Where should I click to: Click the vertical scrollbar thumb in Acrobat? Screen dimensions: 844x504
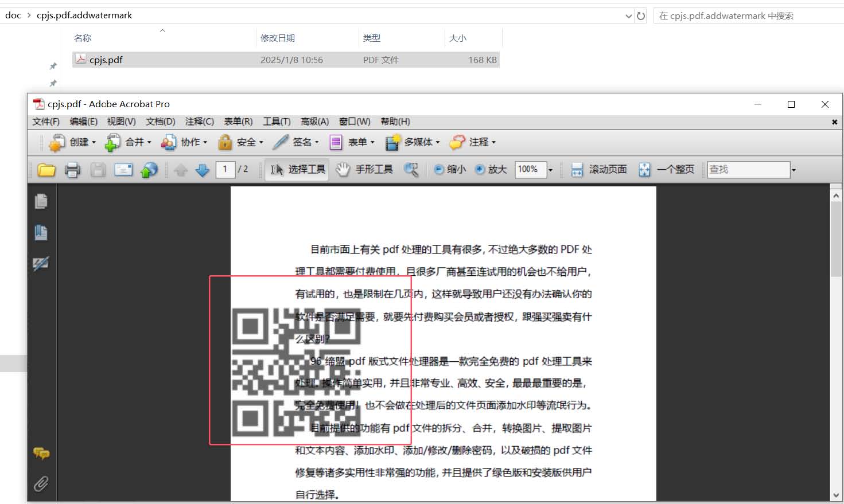click(x=836, y=239)
